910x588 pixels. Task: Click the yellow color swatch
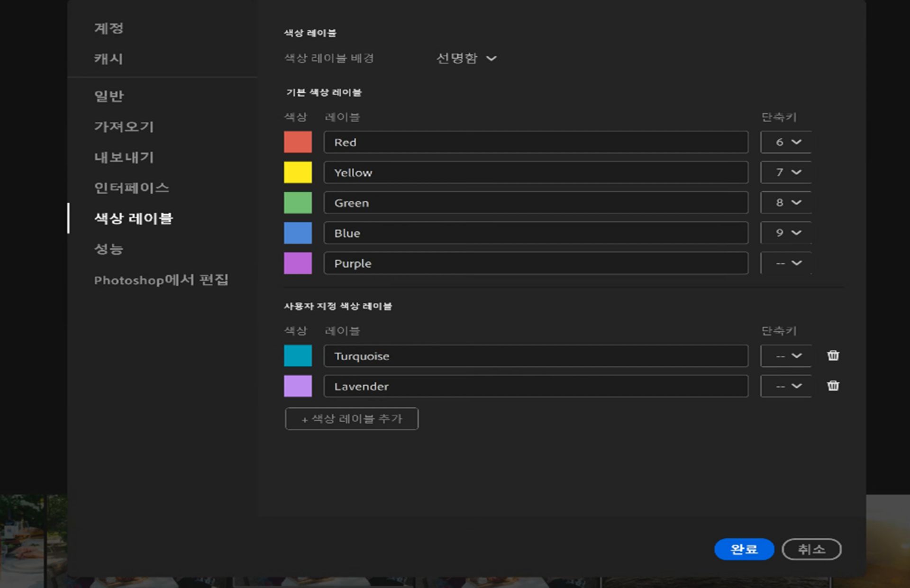point(298,172)
